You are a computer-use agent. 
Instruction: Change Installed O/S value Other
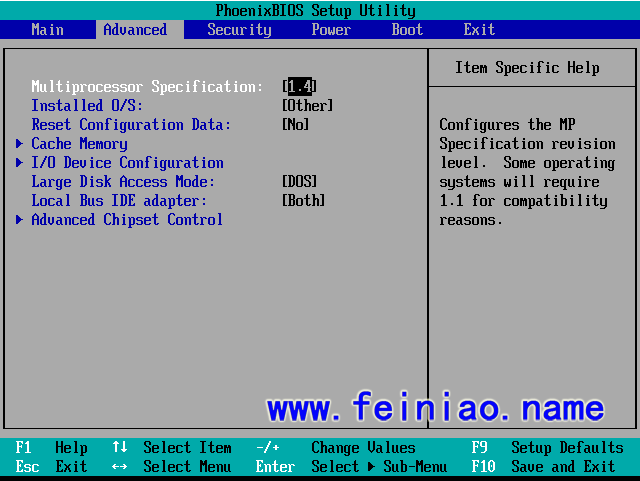point(307,106)
